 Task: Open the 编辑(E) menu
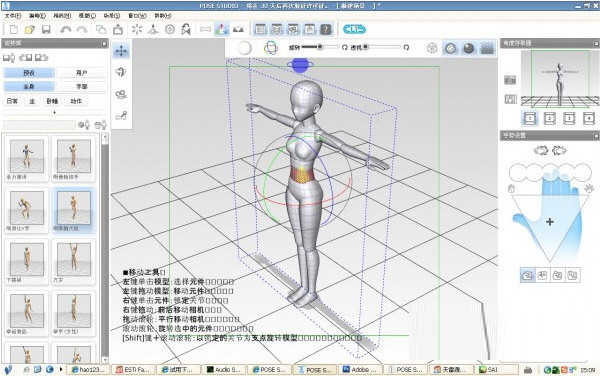(x=37, y=16)
